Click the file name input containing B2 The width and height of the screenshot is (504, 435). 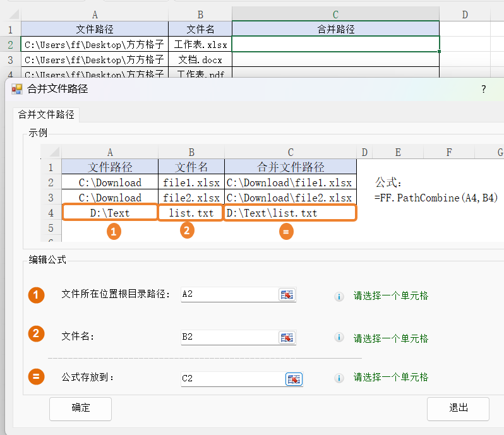click(229, 337)
